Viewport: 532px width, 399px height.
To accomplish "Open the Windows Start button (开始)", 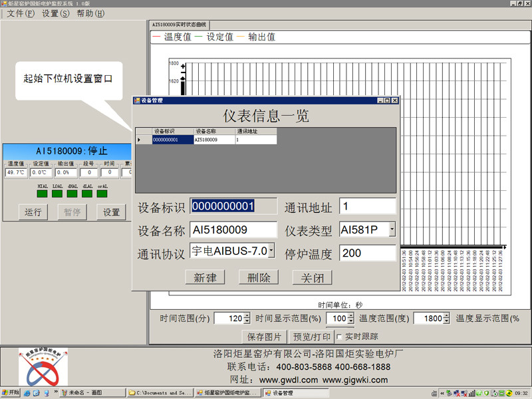I will (11, 392).
